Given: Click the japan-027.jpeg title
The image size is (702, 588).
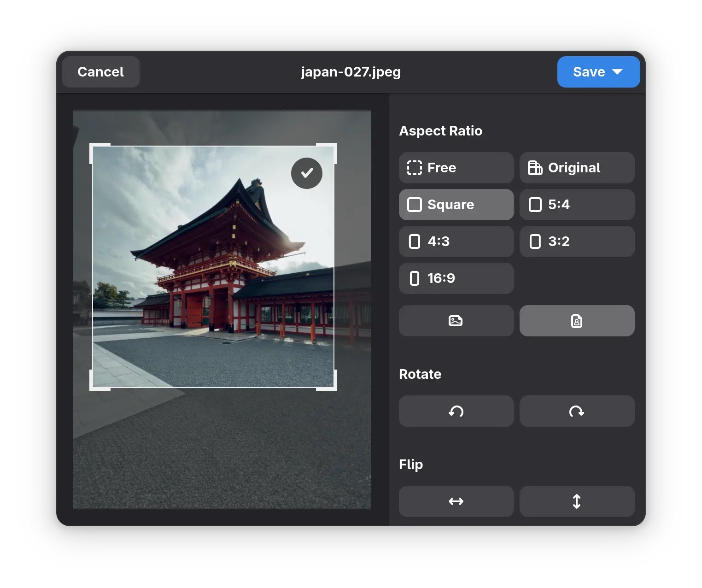Looking at the screenshot, I should (351, 72).
